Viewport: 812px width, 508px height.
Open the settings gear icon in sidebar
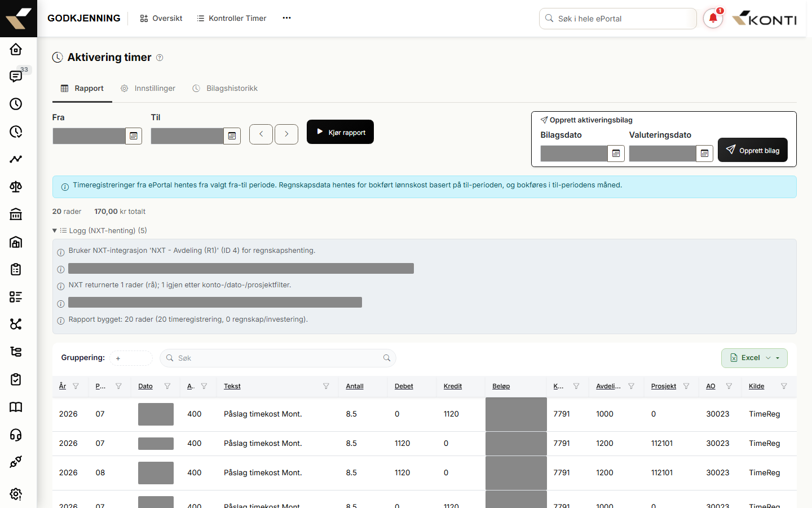16,494
